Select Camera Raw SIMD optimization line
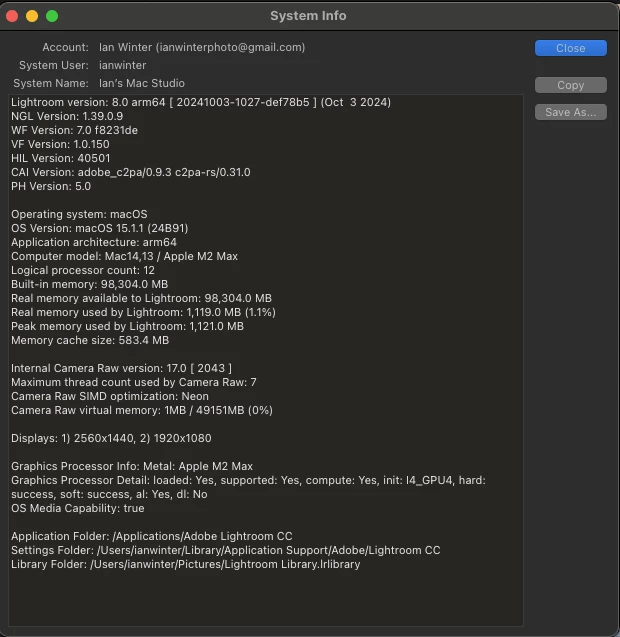The width and height of the screenshot is (620, 637). [110, 396]
